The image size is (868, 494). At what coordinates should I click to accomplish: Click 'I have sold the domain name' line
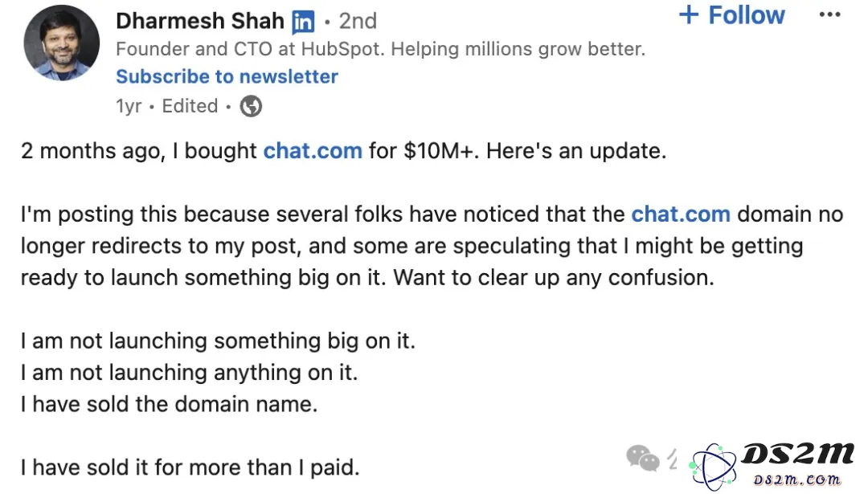(x=169, y=404)
